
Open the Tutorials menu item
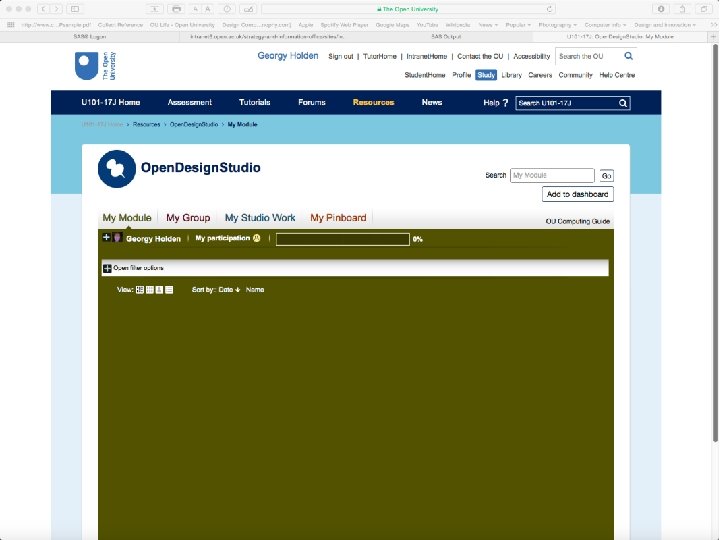(x=254, y=102)
